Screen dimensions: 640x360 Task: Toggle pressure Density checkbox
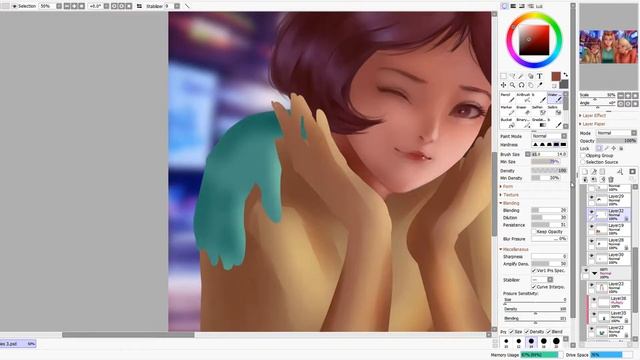click(x=527, y=332)
